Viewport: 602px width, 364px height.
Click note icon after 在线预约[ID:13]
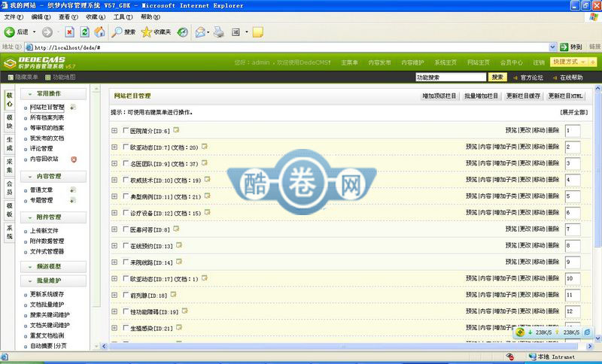[x=179, y=245]
